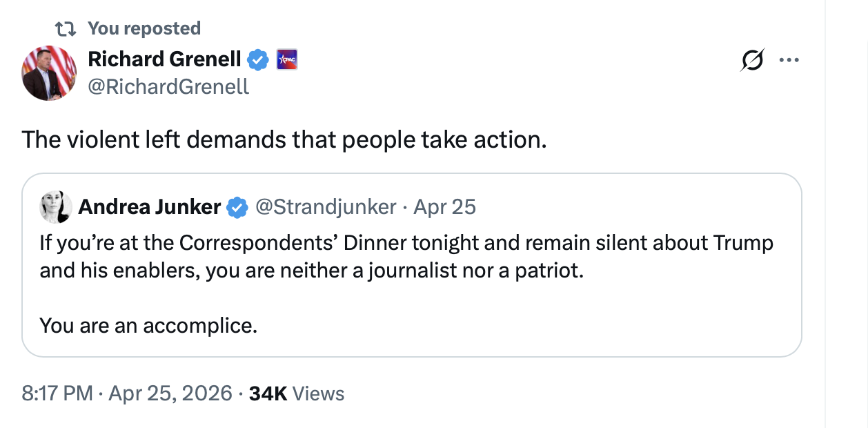Click the Richard Grenell display name
This screenshot has width=868, height=428.
pyautogui.click(x=164, y=60)
